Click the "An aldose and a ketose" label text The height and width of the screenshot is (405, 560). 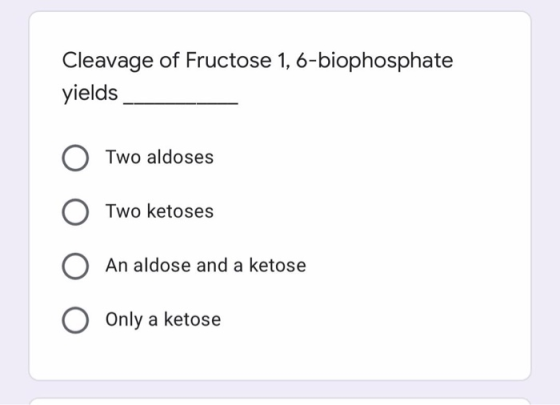click(x=206, y=265)
